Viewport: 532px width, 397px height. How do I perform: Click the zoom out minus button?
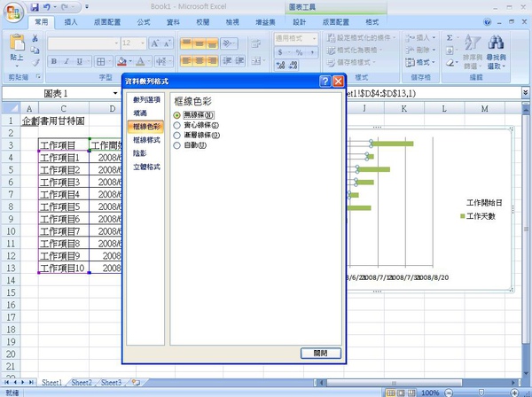449,393
